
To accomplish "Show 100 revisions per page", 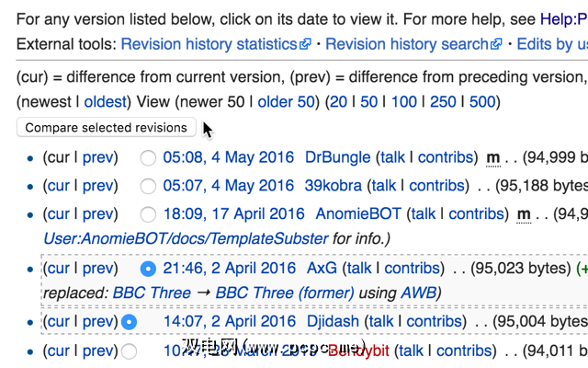I will click(x=404, y=101).
